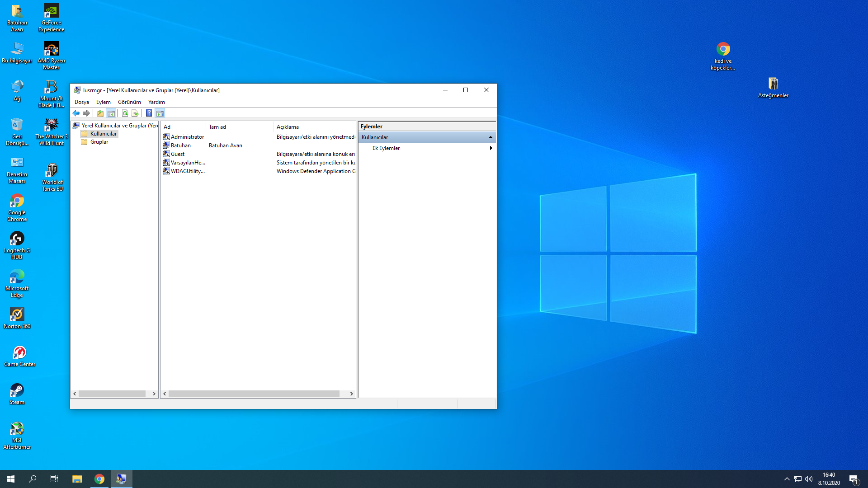Open the Guest user account entry
The image size is (868, 488).
(x=177, y=154)
